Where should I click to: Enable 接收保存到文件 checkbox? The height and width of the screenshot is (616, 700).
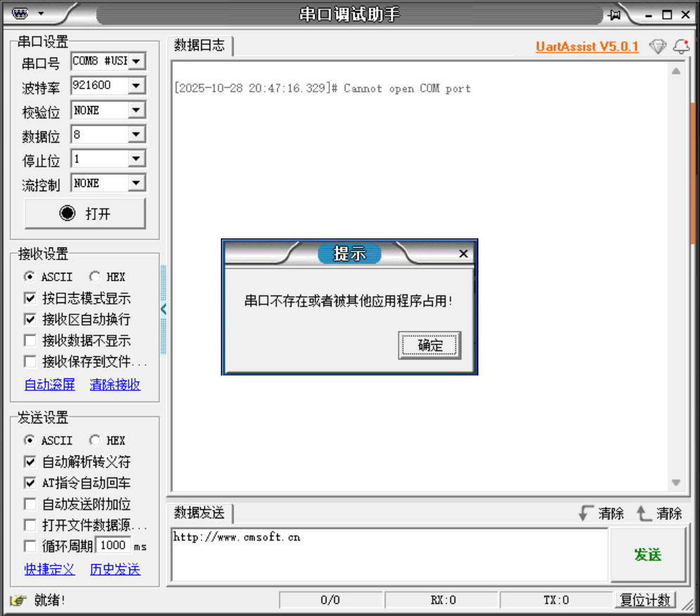[x=30, y=361]
